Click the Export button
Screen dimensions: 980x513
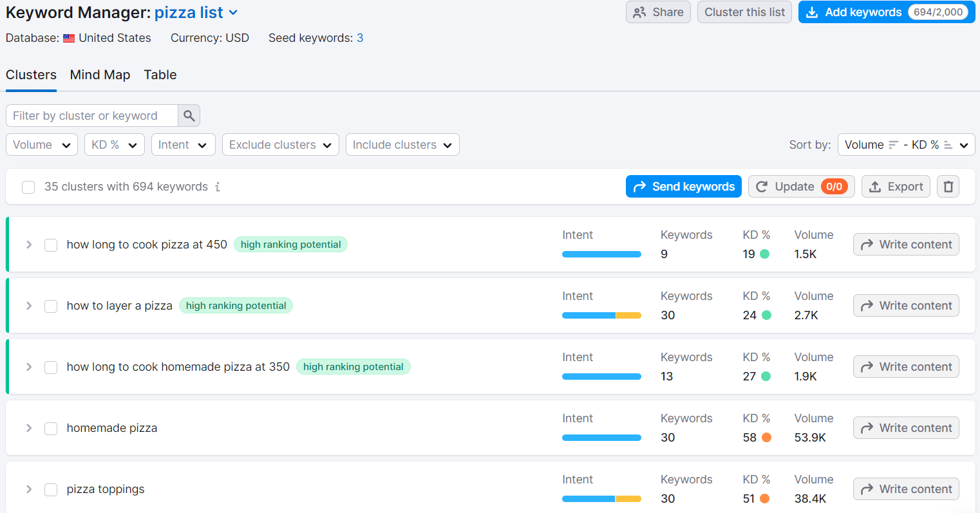(x=896, y=187)
